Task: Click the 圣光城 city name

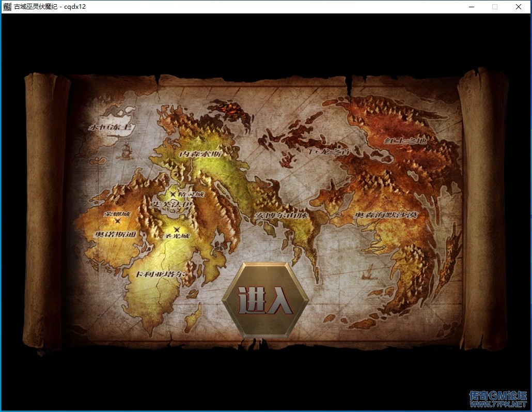Action: click(x=176, y=236)
